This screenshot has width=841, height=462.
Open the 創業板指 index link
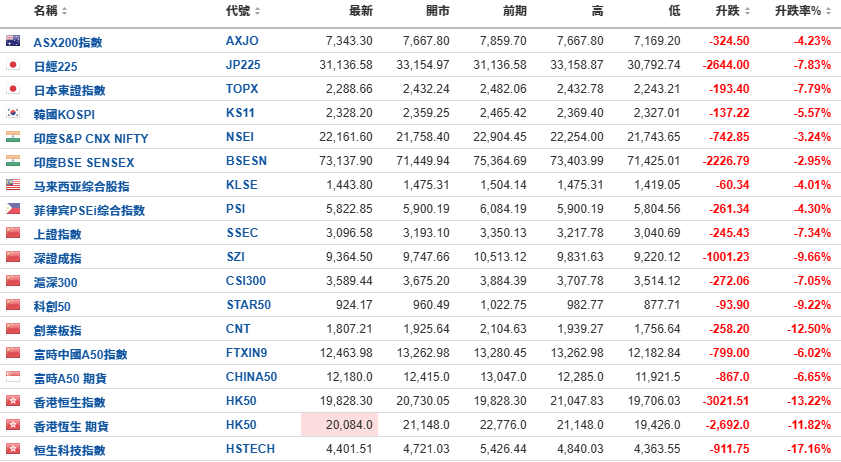tap(57, 330)
